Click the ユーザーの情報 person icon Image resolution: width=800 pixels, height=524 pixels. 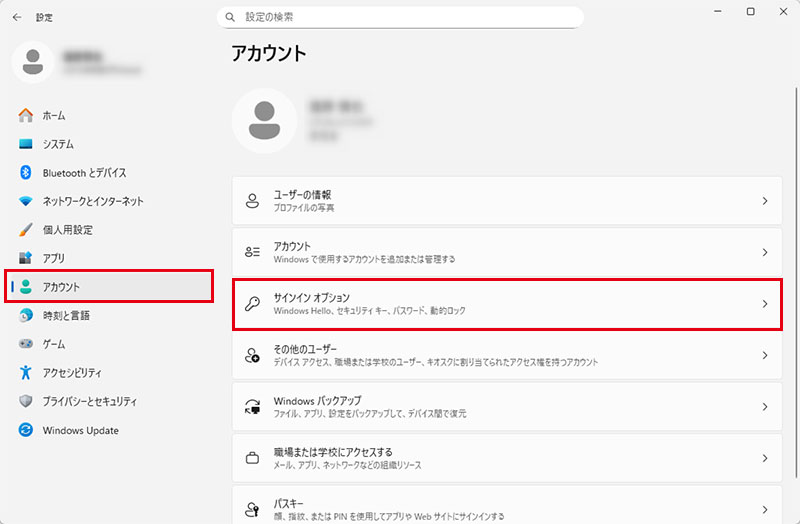coord(253,201)
